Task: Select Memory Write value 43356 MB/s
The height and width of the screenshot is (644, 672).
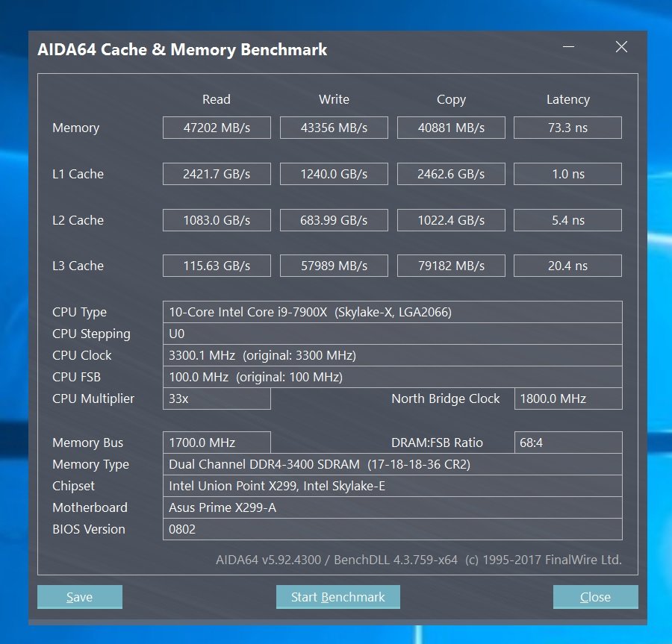Action: click(334, 128)
